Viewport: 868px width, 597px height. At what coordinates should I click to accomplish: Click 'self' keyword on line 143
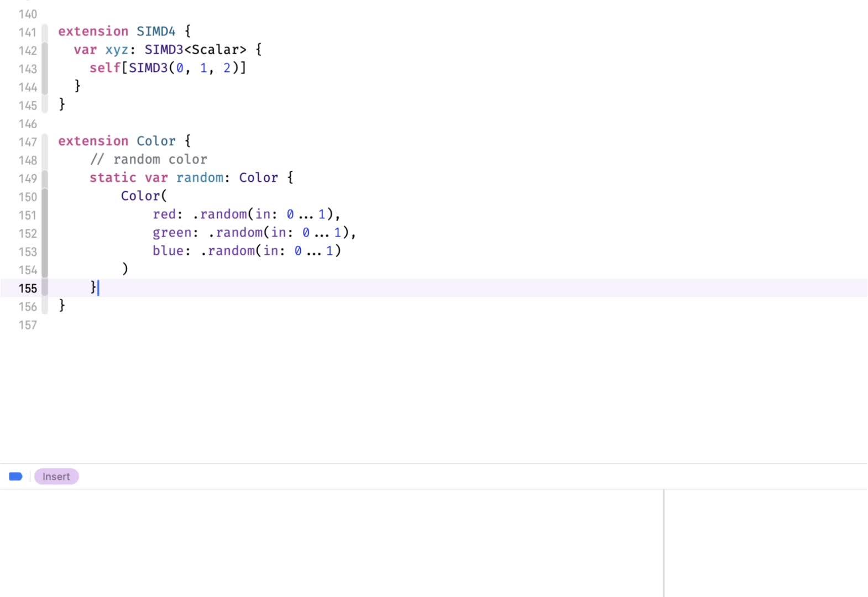105,68
